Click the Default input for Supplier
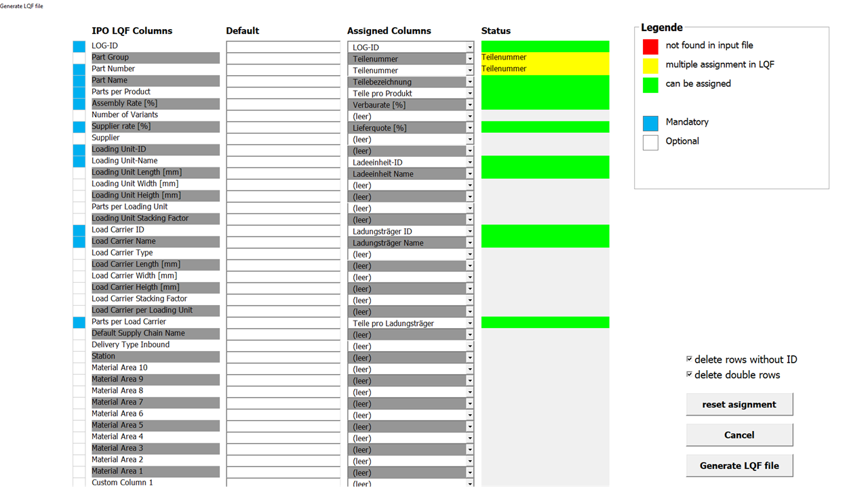Screen dimensions: 868x488 pos(283,139)
